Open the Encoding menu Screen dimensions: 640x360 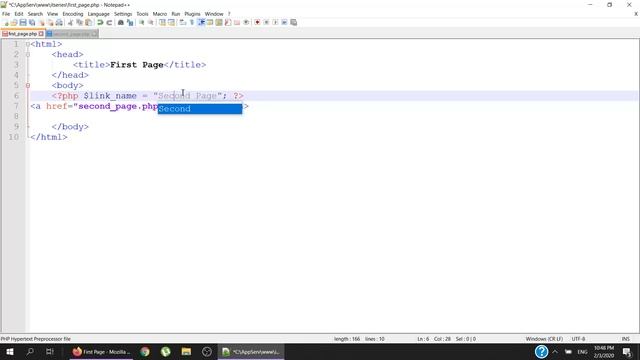pyautogui.click(x=73, y=14)
